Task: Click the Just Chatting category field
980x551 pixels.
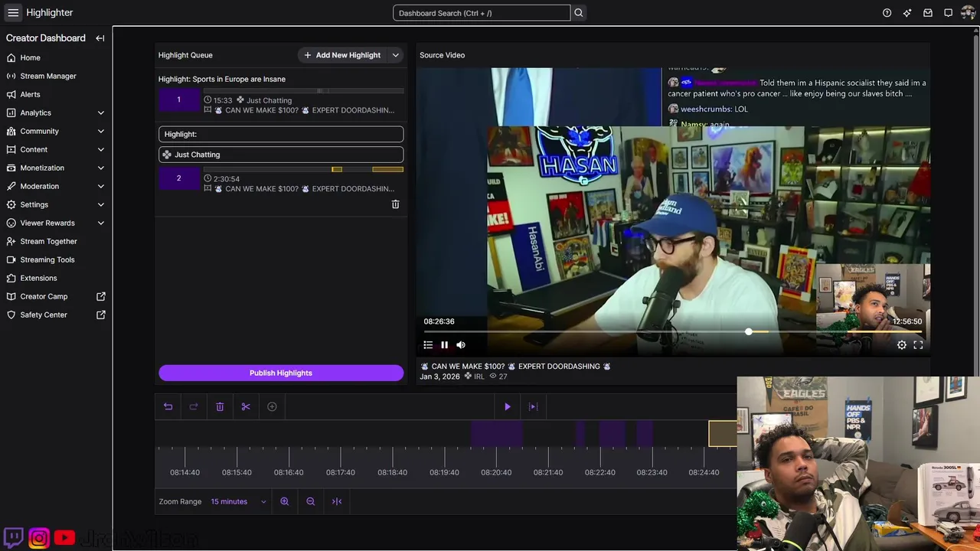Action: click(x=281, y=155)
